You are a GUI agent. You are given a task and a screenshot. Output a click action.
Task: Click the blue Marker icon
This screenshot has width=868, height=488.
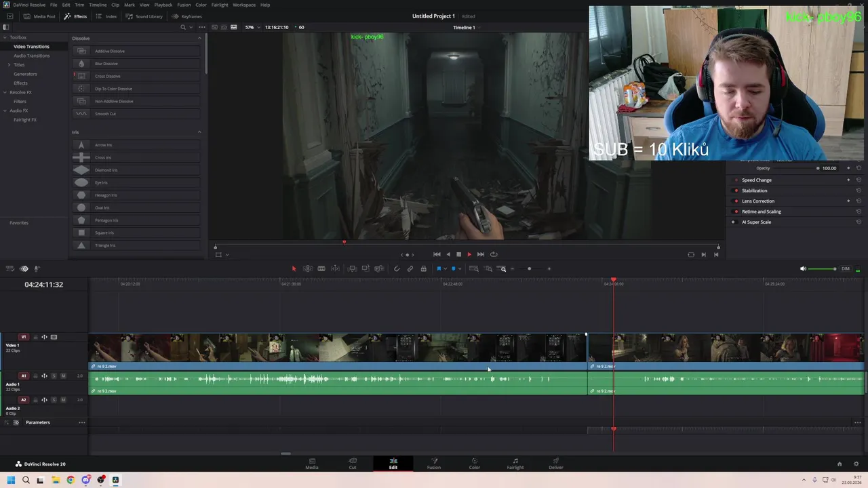(453, 268)
